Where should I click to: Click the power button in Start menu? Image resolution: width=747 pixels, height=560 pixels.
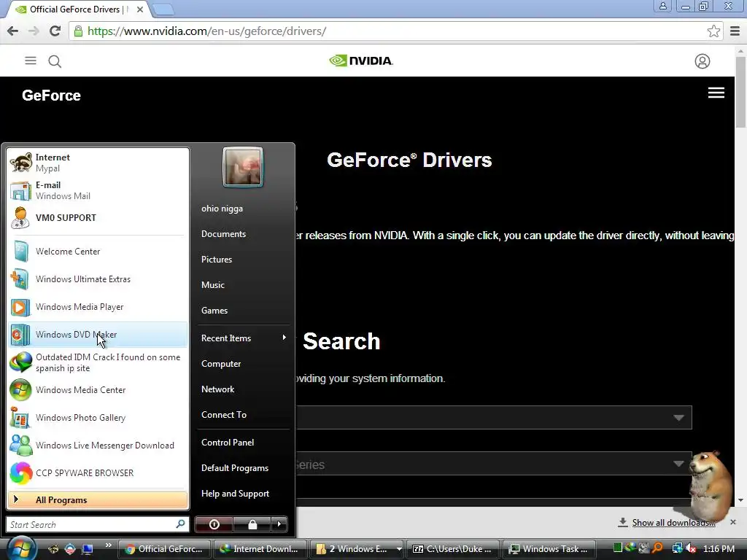point(214,524)
